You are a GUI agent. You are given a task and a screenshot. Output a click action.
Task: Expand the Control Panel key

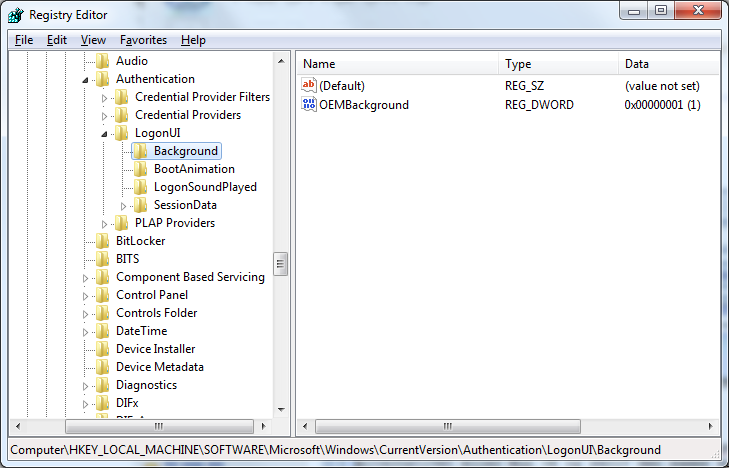pos(85,296)
